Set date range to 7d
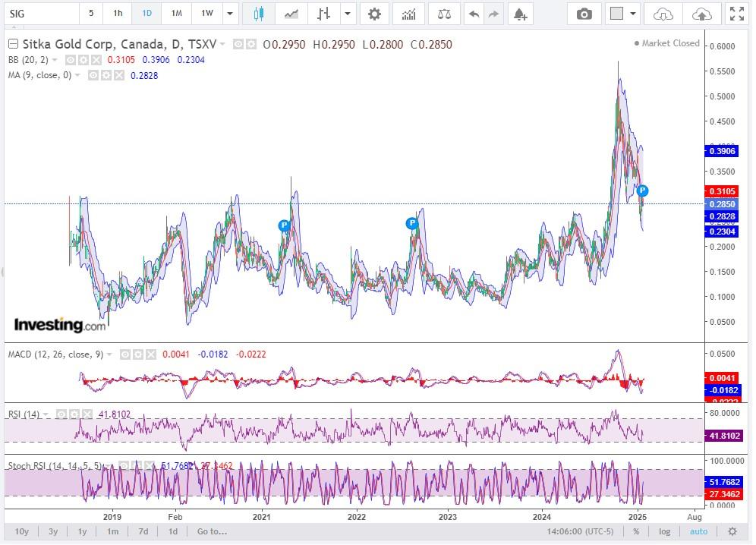 [143, 531]
